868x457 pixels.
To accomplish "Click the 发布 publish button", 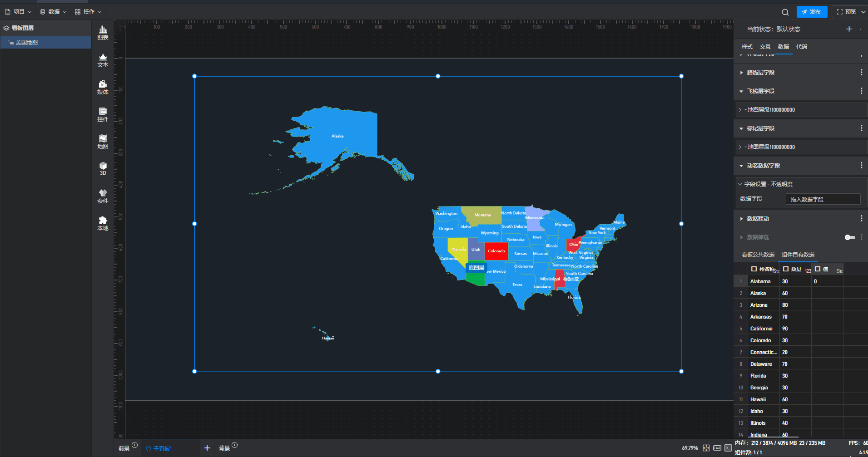I will click(x=811, y=12).
